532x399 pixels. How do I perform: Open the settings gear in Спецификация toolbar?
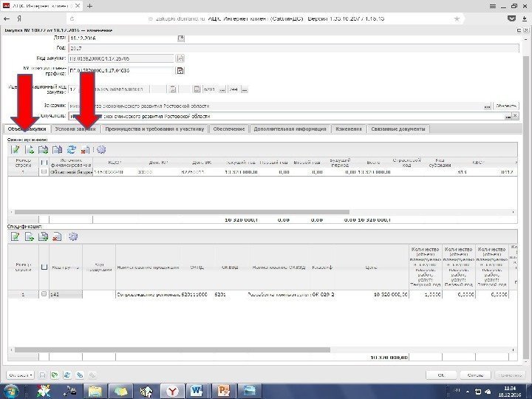(x=73, y=236)
